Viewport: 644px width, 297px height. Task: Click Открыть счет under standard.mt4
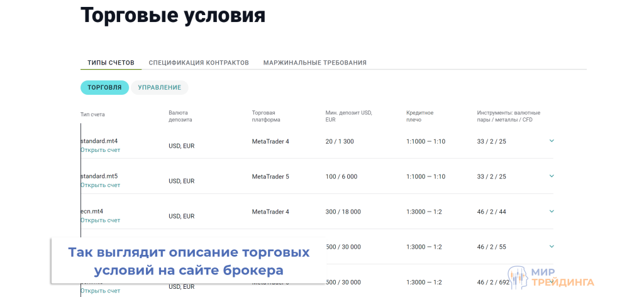point(100,150)
